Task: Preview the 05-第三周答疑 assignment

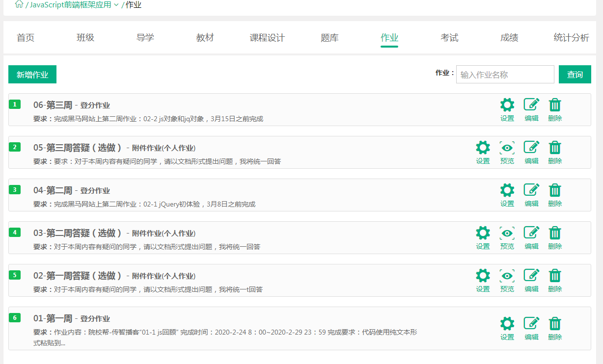Action: (x=507, y=152)
